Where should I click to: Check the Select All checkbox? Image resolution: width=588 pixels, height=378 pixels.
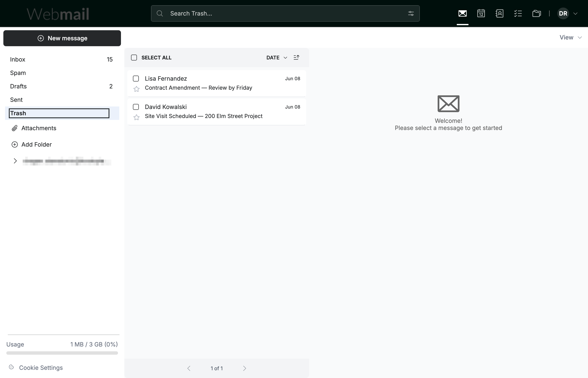click(134, 58)
